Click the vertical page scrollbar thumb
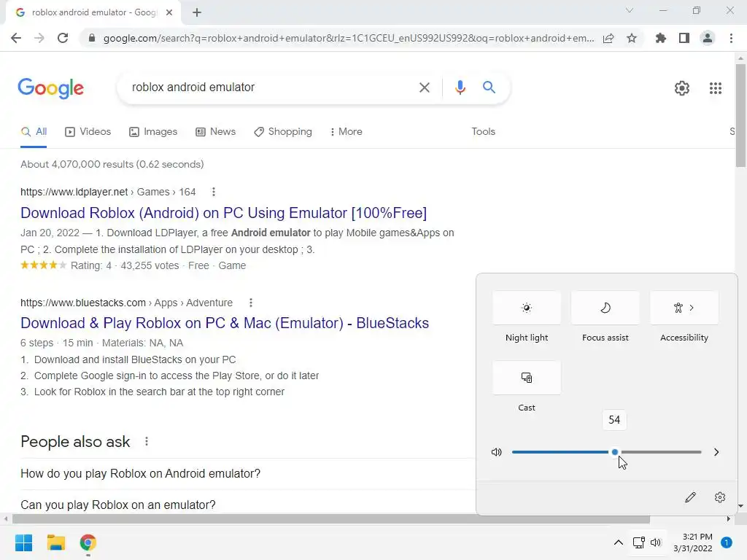 [740, 115]
